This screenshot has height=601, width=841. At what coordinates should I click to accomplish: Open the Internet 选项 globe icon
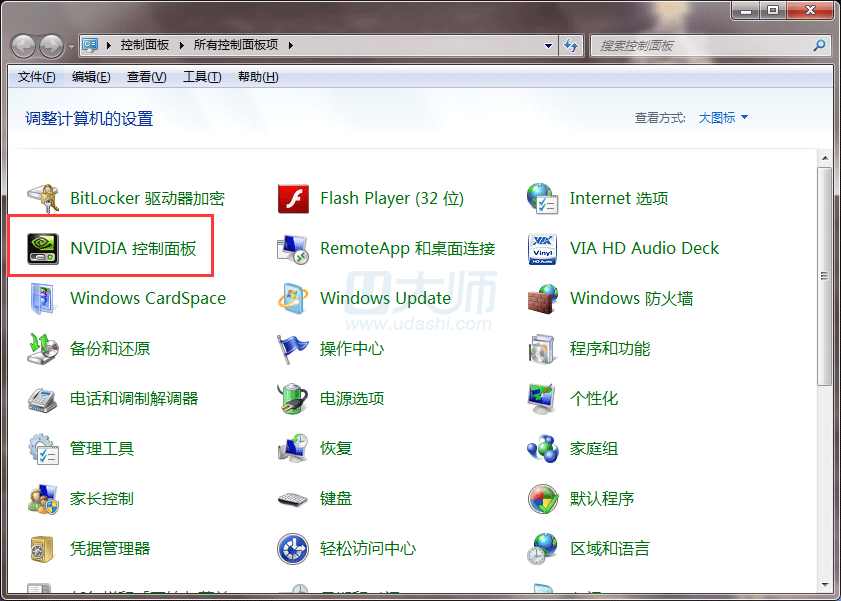[542, 198]
